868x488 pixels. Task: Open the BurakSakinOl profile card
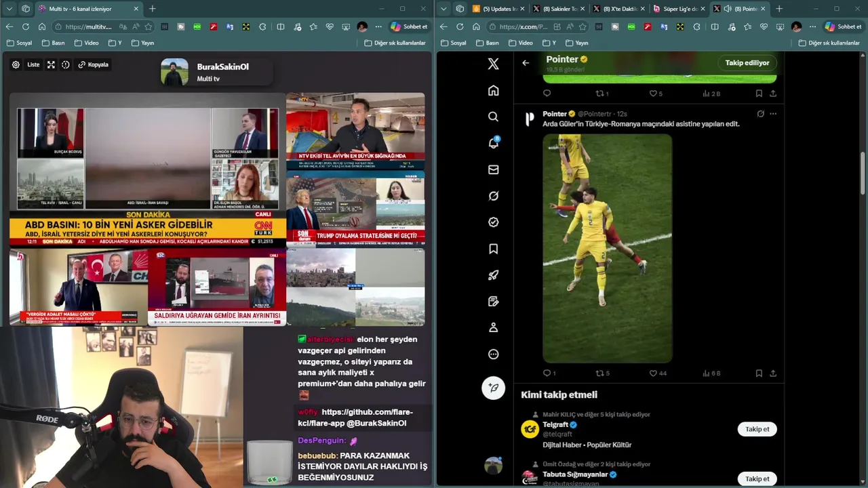coord(216,73)
